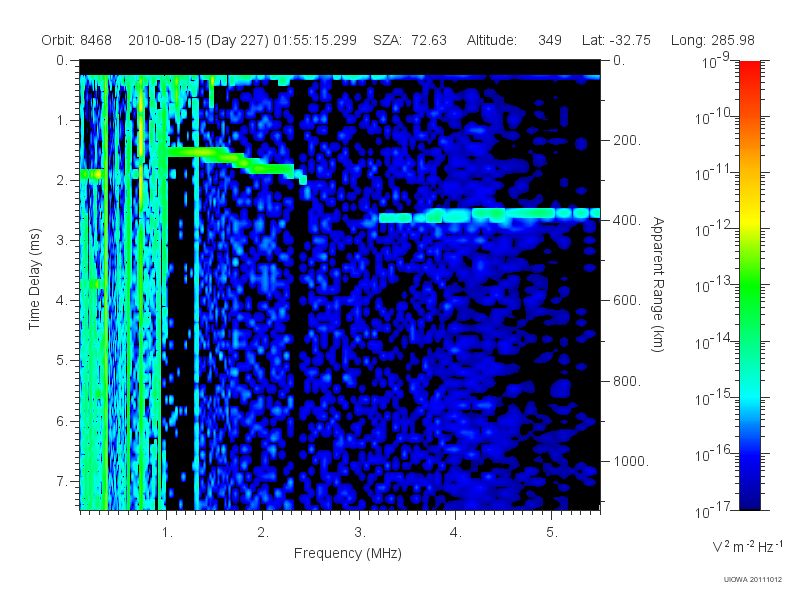Click the V² m⁻² Hz⁻¹ units label
Viewport: 800px width, 600px height.
point(746,546)
